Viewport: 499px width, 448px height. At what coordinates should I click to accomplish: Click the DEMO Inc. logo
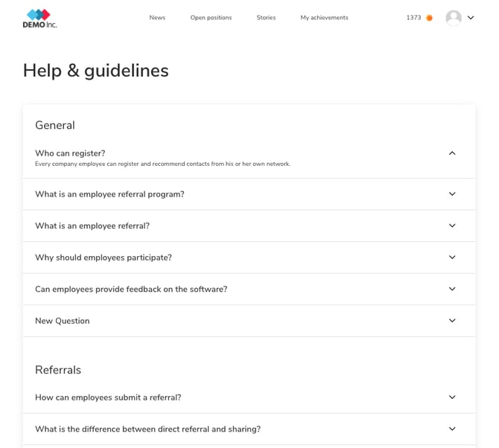(x=39, y=18)
